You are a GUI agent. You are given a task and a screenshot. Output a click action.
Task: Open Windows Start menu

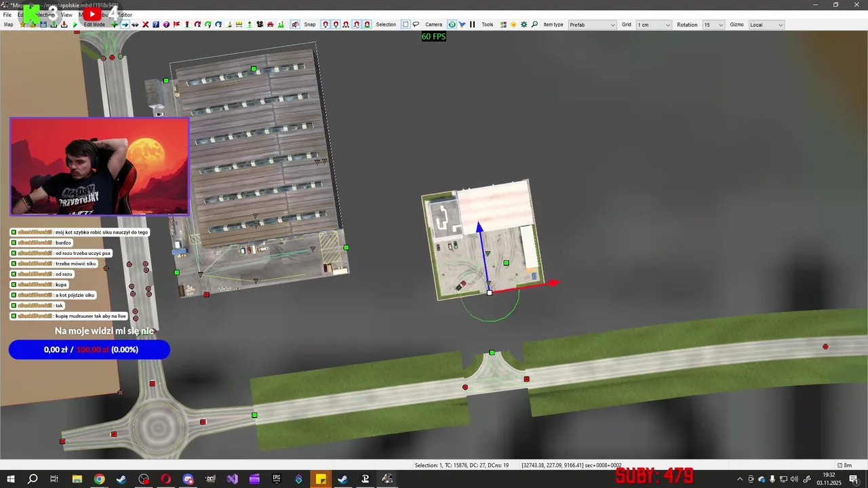tap(10, 479)
